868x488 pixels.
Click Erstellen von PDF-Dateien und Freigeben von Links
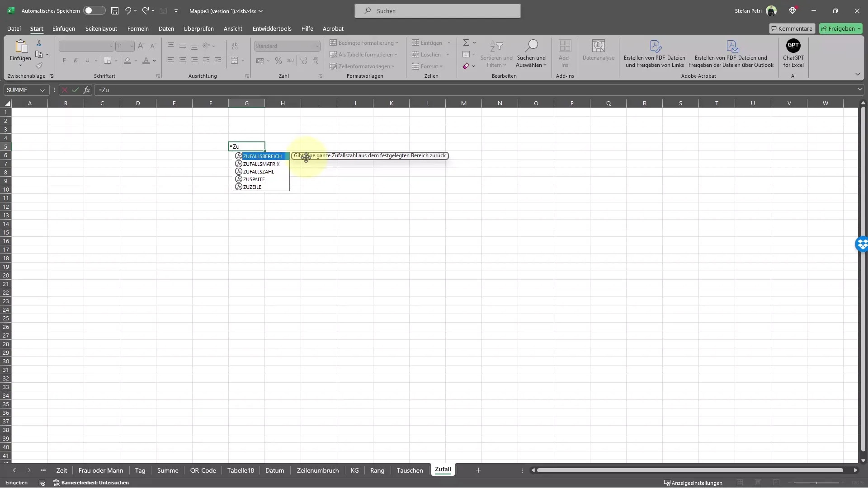pyautogui.click(x=655, y=53)
